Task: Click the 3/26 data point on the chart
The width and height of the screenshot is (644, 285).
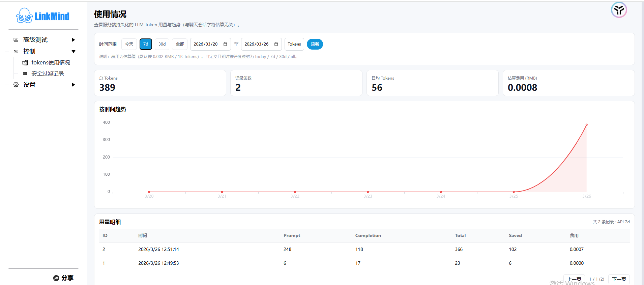Action: (x=586, y=125)
